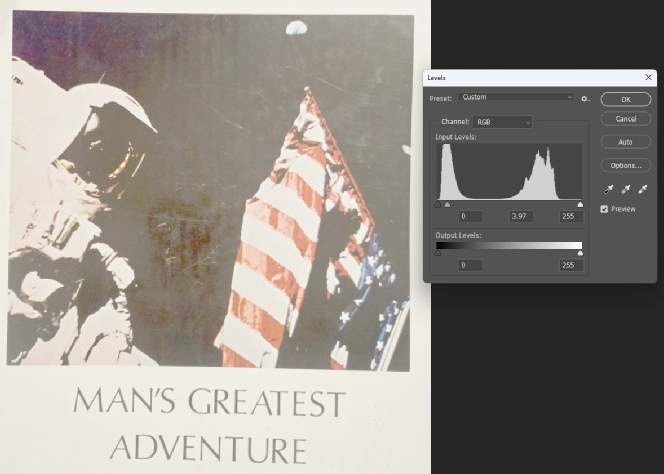Close the Levels dialog with X
664x474 pixels.
[x=648, y=77]
